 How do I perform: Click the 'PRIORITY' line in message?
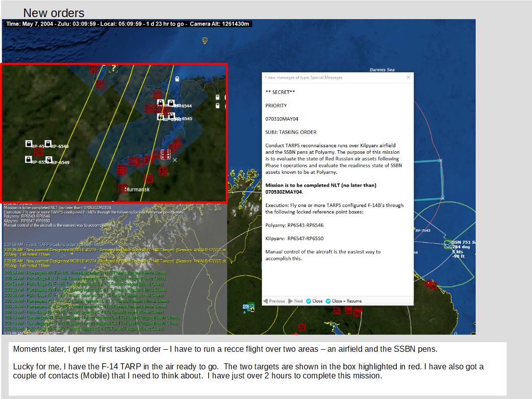[x=276, y=106]
